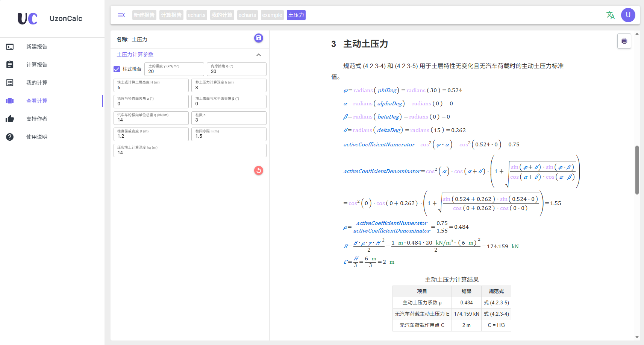Click the 0.484 result cell in the table

[x=467, y=302]
